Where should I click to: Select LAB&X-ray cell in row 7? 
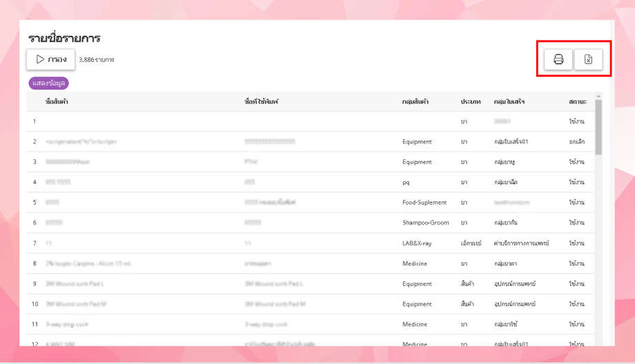pyautogui.click(x=417, y=243)
